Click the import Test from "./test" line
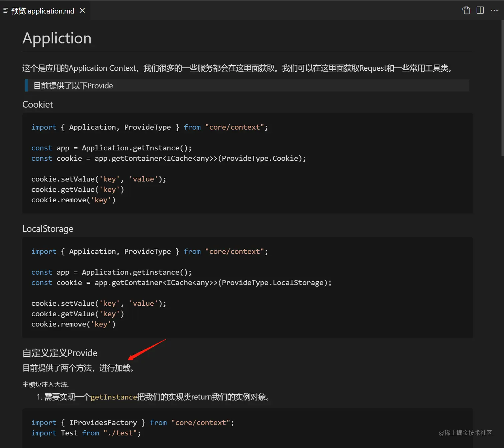The image size is (504, 448). (86, 433)
